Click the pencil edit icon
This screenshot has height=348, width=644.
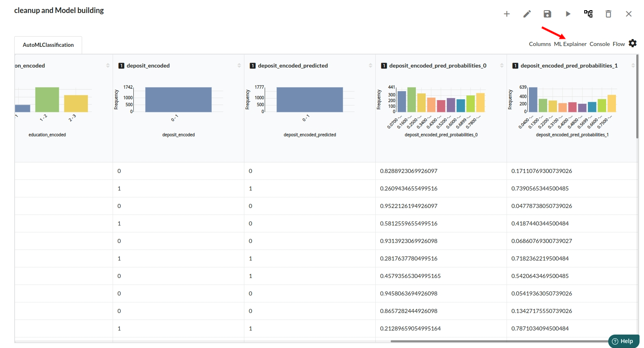527,14
